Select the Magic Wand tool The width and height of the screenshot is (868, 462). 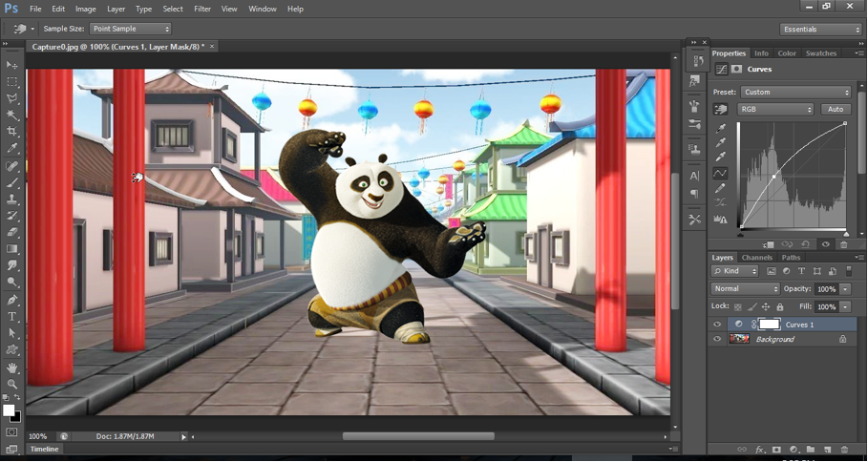pos(12,115)
